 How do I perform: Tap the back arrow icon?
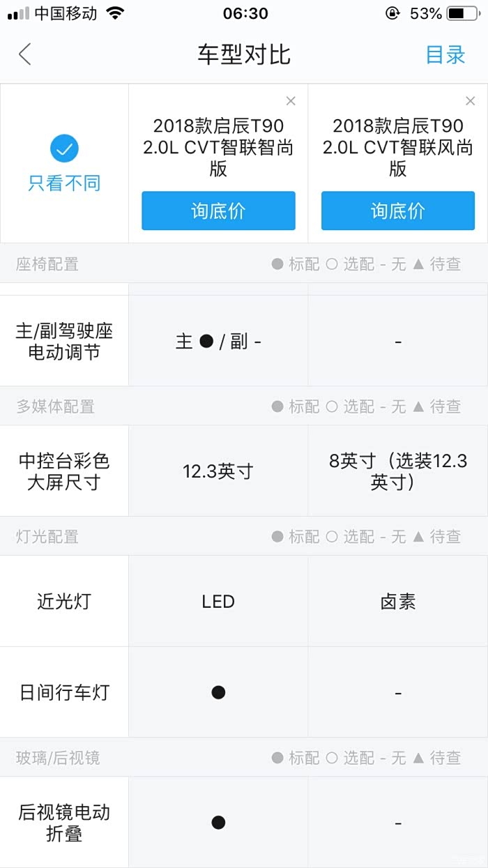coord(25,54)
